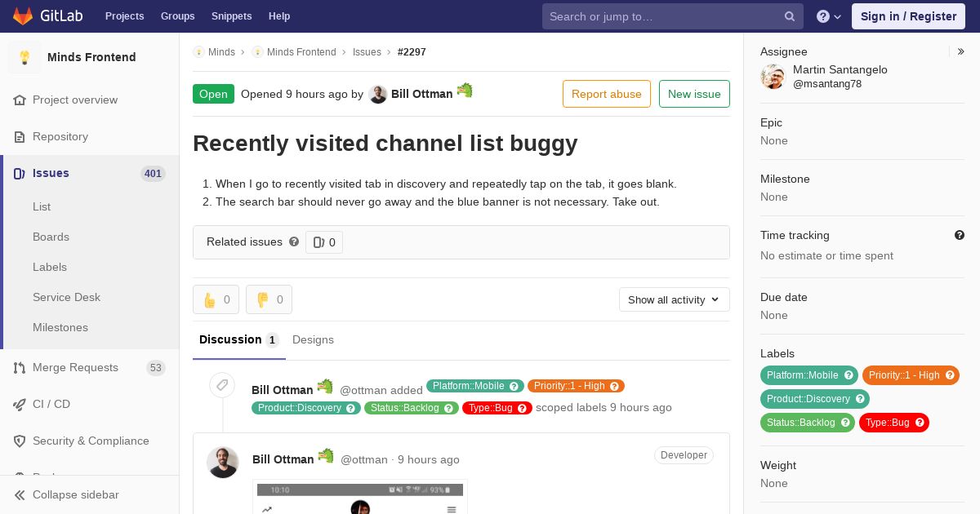Screen dimensions: 980x514
Task: Click help icon on sidebar Platform::Mobile label
Action: (x=849, y=375)
